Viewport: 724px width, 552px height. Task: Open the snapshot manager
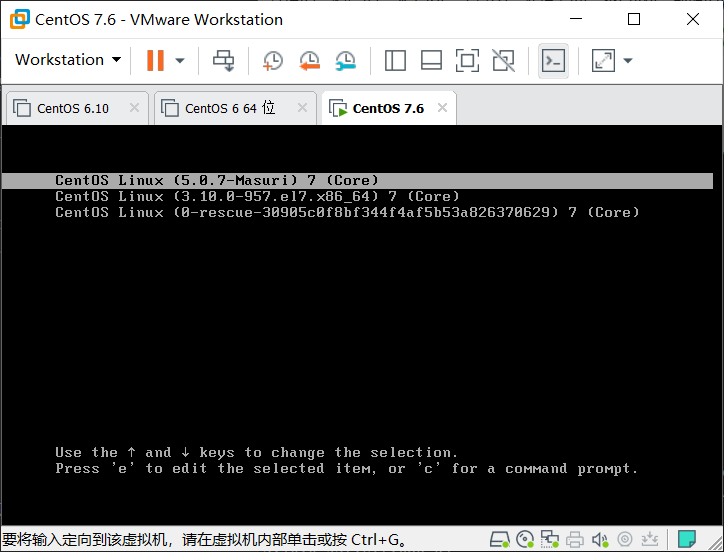tap(345, 61)
